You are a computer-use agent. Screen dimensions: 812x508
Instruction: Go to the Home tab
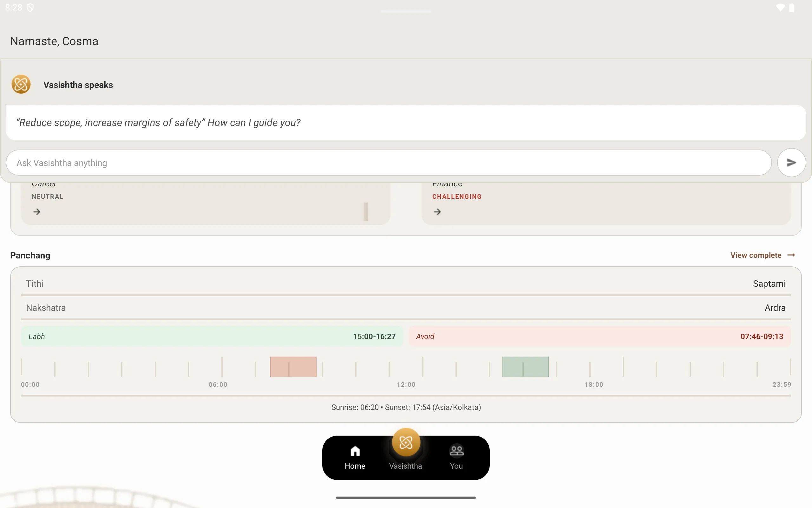pyautogui.click(x=355, y=458)
